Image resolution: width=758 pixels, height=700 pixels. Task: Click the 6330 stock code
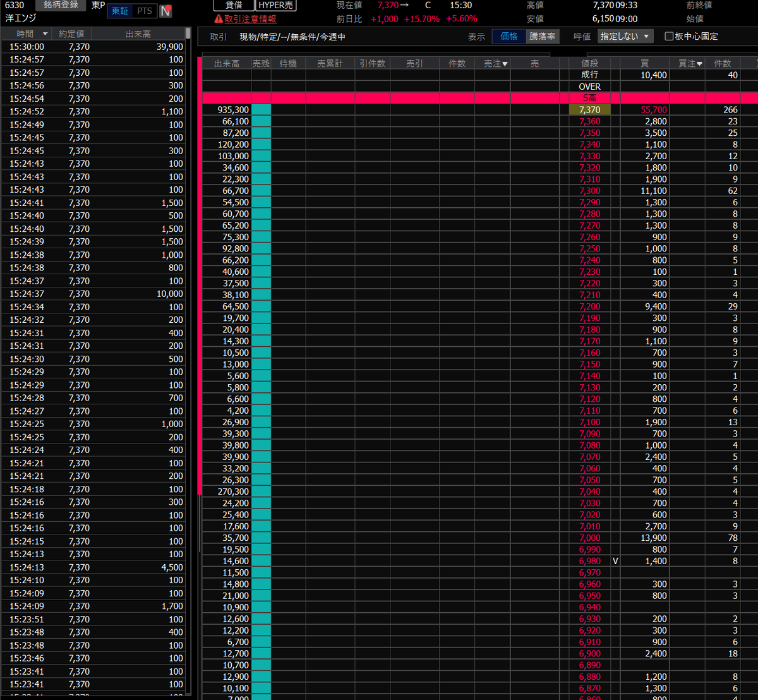(x=15, y=5)
